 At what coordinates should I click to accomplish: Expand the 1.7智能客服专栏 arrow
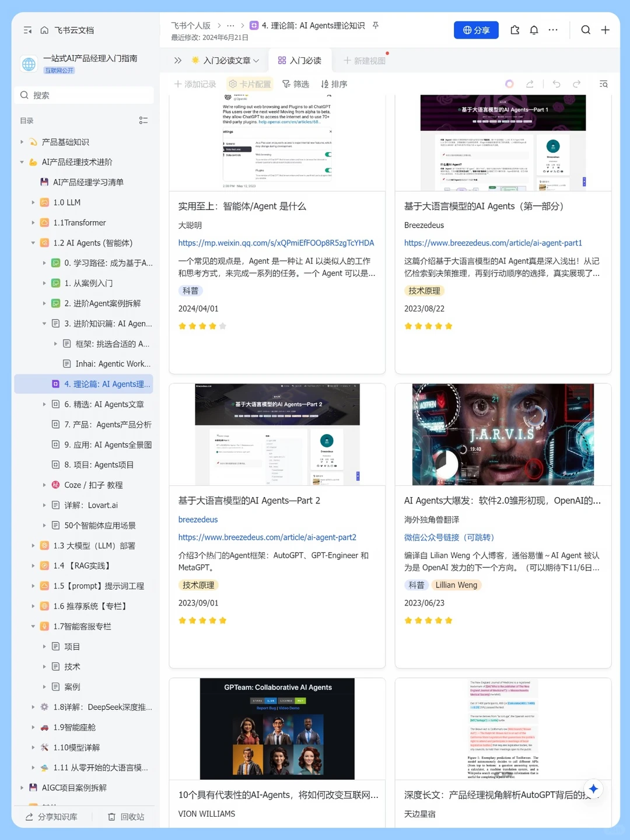tap(33, 626)
